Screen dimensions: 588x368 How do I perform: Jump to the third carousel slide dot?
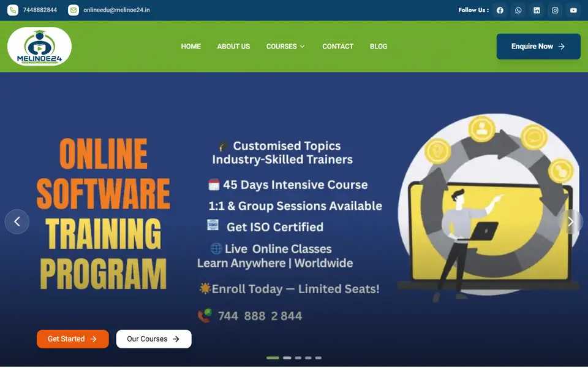point(298,358)
